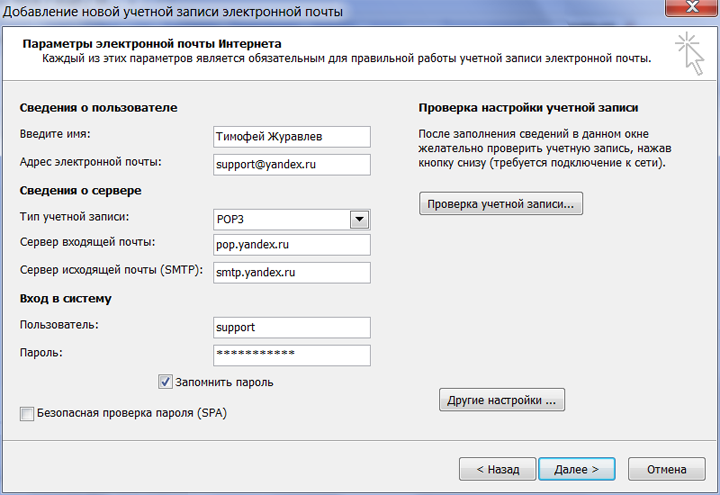Image resolution: width=720 pixels, height=495 pixels.
Task: Click the Пароль masked password field
Action: [291, 355]
